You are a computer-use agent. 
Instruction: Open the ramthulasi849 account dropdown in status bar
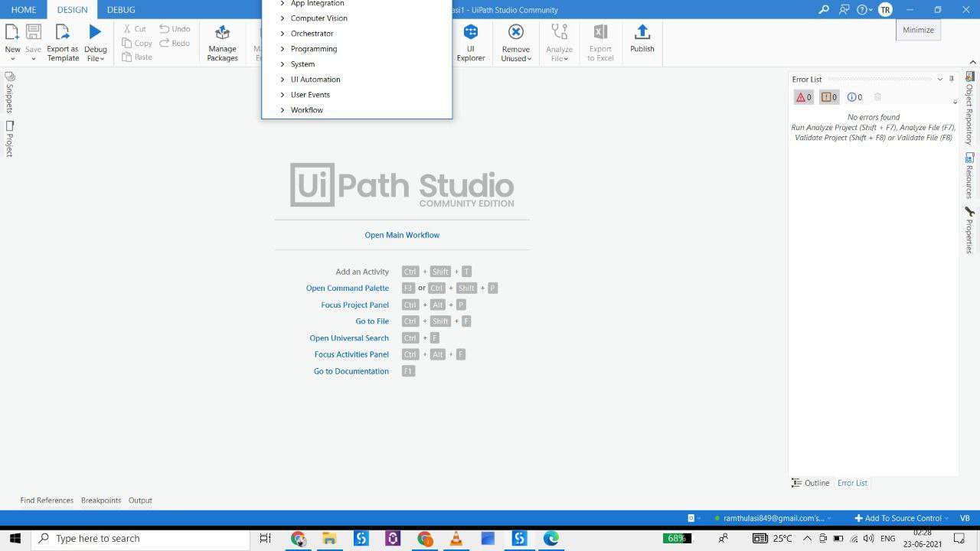[773, 518]
